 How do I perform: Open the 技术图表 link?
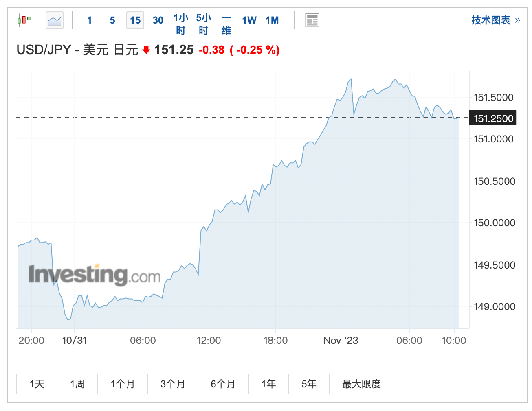(x=495, y=20)
